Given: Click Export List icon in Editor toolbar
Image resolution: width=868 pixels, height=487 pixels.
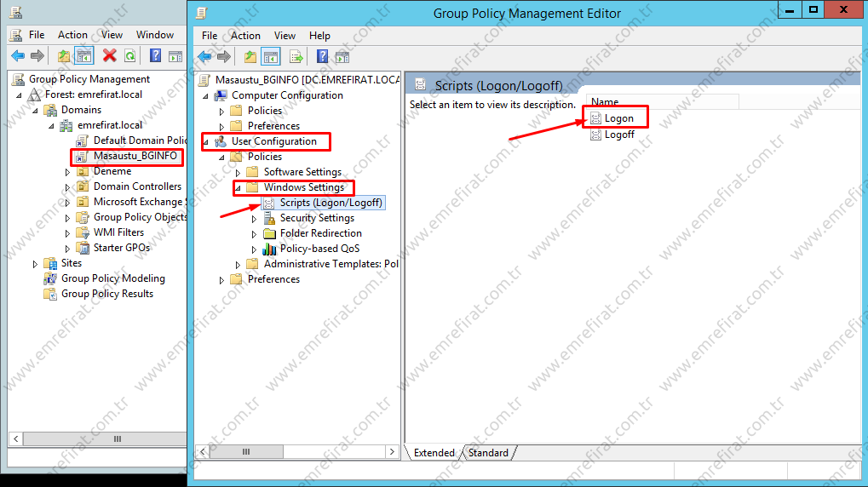Looking at the screenshot, I should click(x=296, y=57).
